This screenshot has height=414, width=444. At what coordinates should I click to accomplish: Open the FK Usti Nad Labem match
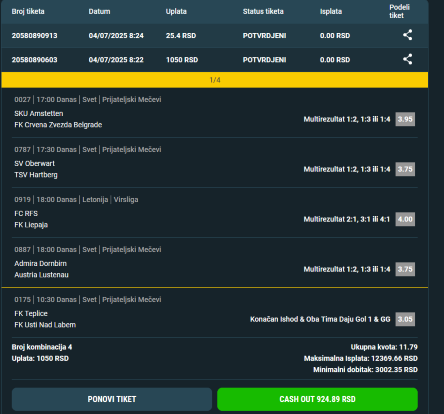(x=45, y=325)
